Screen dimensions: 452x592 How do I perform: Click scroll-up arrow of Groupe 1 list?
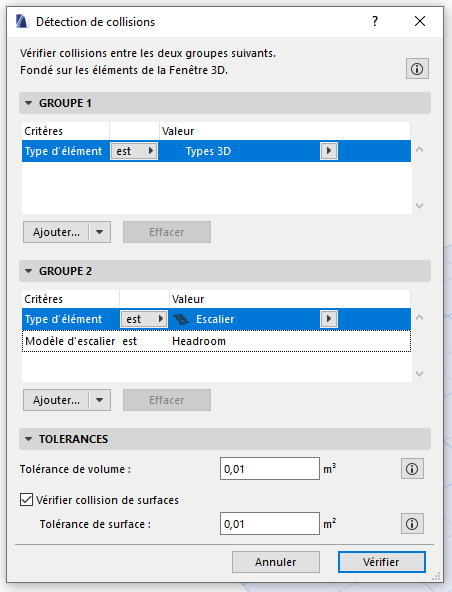419,150
